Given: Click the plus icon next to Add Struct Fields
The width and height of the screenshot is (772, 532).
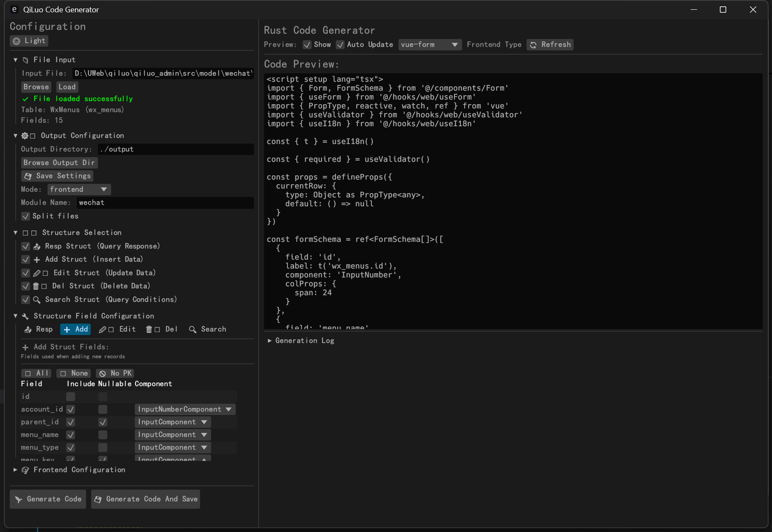Looking at the screenshot, I should pyautogui.click(x=25, y=347).
